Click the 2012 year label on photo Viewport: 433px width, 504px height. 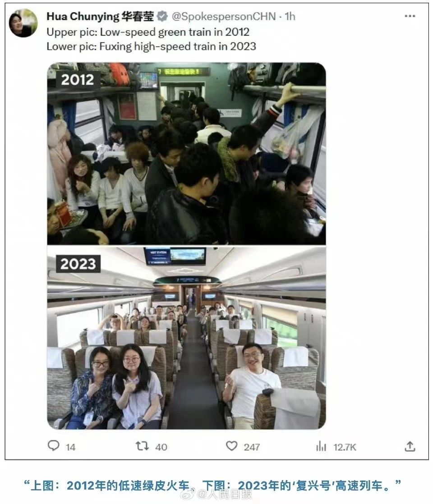coord(77,79)
